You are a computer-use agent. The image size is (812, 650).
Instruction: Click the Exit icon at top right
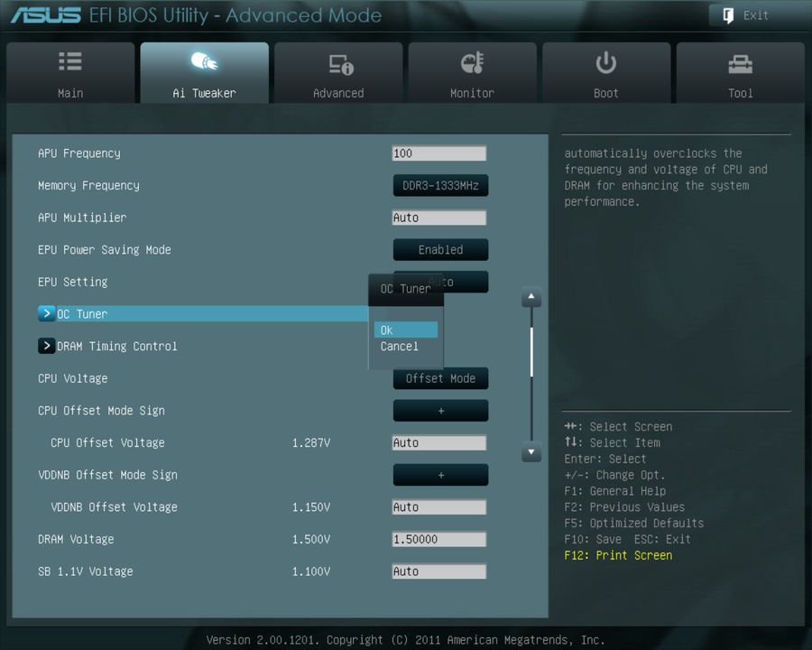pos(726,15)
